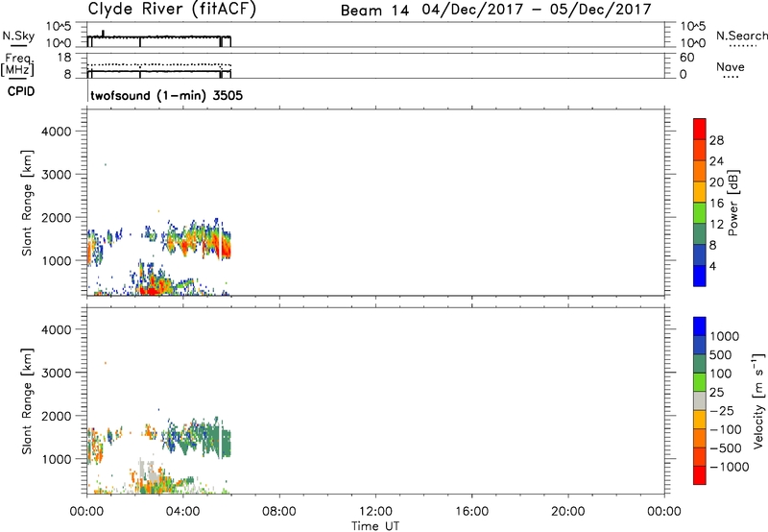The image size is (768, 532).
Task: Click the red top segment of Power colorbar
Action: click(700, 129)
